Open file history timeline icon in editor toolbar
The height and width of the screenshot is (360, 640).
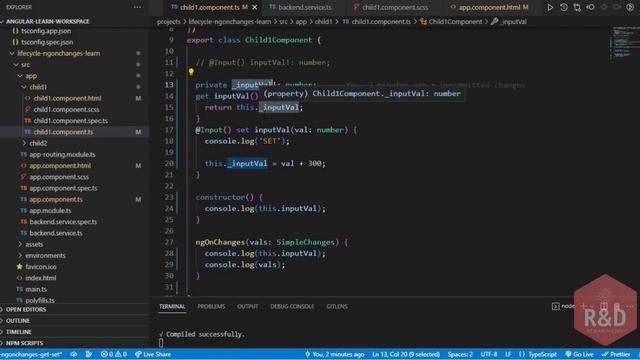[x=564, y=7]
